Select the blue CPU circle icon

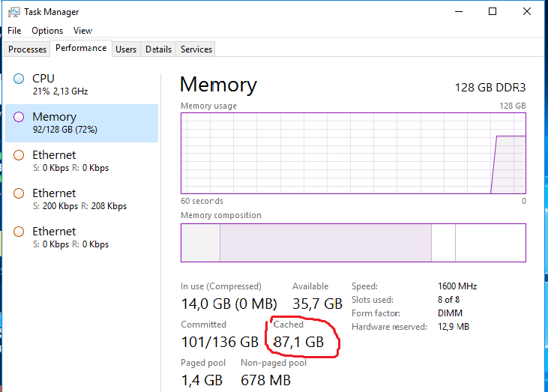[x=19, y=79]
